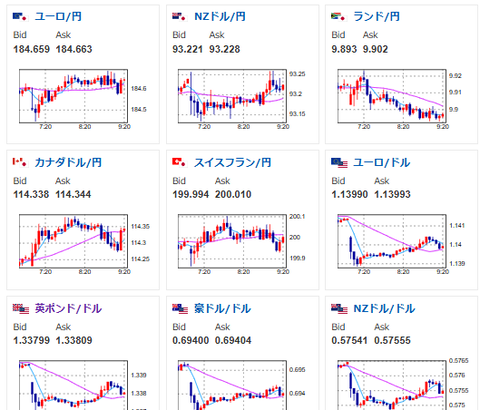
Task: Click the Euro/Yen flag pair icon
Action: coord(20,16)
